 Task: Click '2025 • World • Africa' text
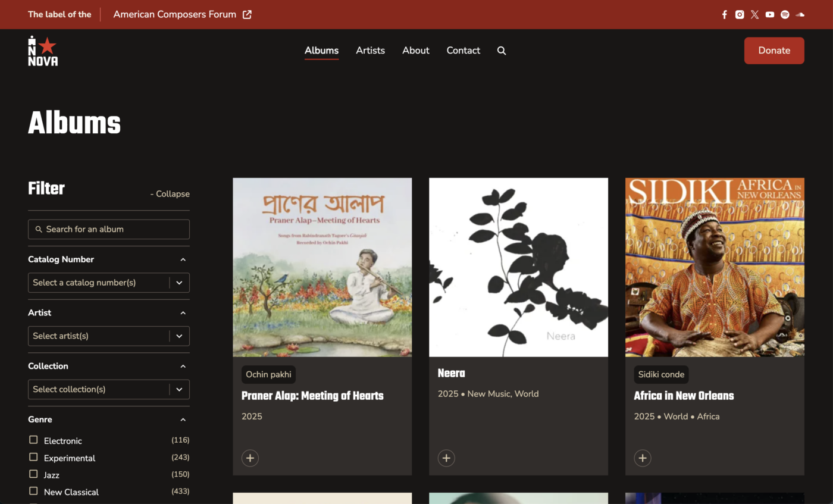tap(677, 417)
